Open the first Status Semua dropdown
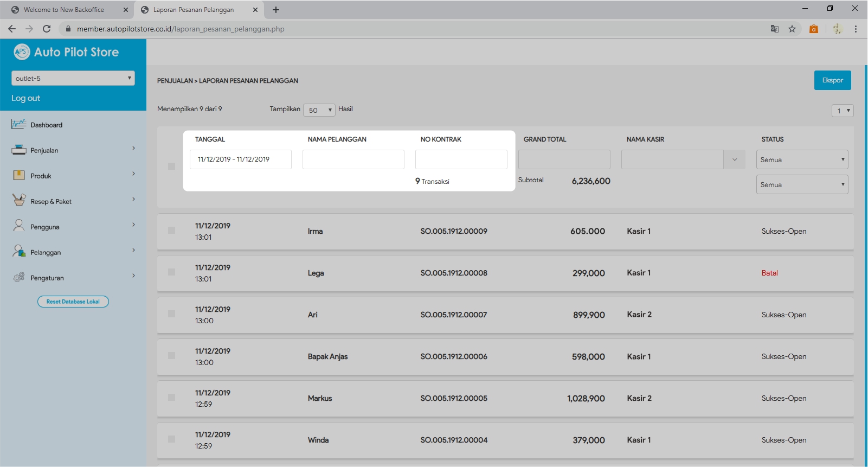Viewport: 868px width, 467px height. pyautogui.click(x=802, y=159)
